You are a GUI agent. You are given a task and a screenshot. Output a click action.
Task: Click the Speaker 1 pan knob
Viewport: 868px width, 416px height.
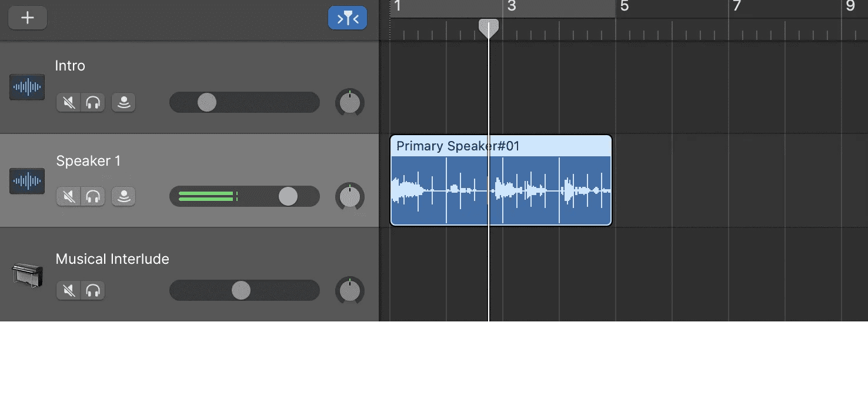tap(350, 196)
